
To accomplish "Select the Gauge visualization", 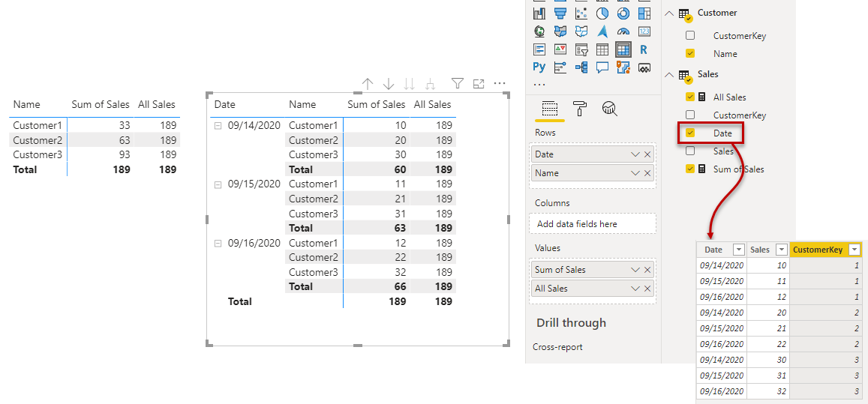I will click(x=623, y=31).
